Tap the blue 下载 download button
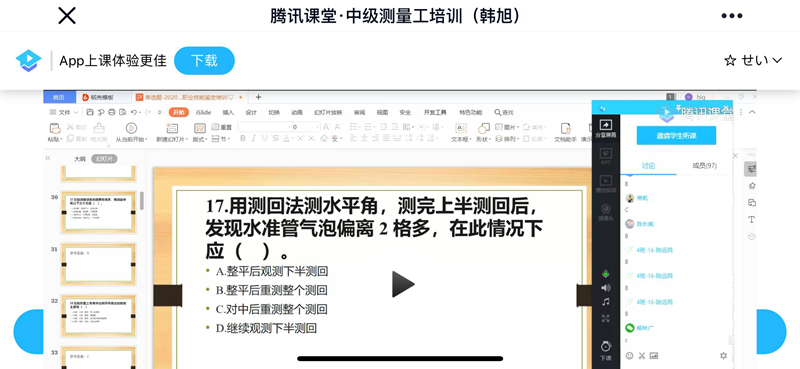 [x=204, y=61]
